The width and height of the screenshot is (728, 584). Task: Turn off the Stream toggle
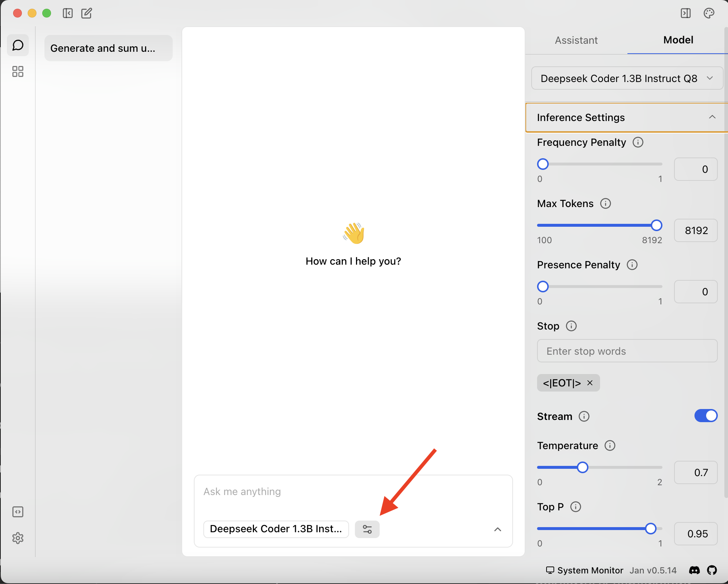[x=705, y=416]
